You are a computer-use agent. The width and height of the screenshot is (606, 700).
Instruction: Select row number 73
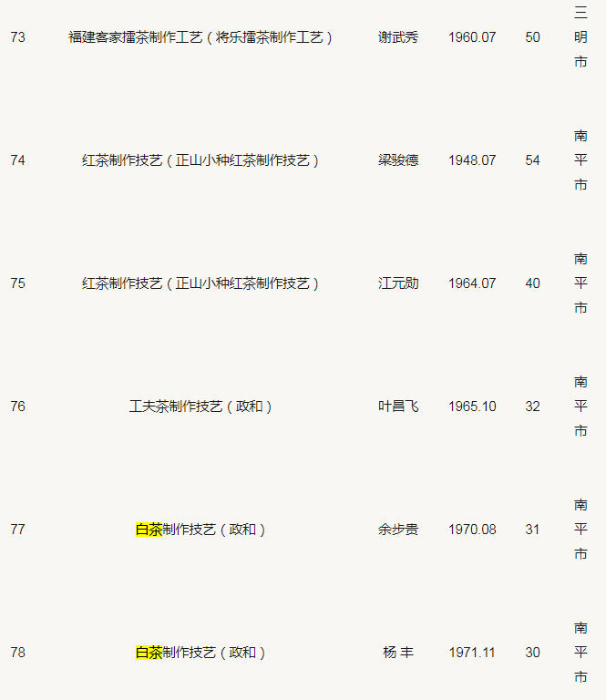pos(18,37)
